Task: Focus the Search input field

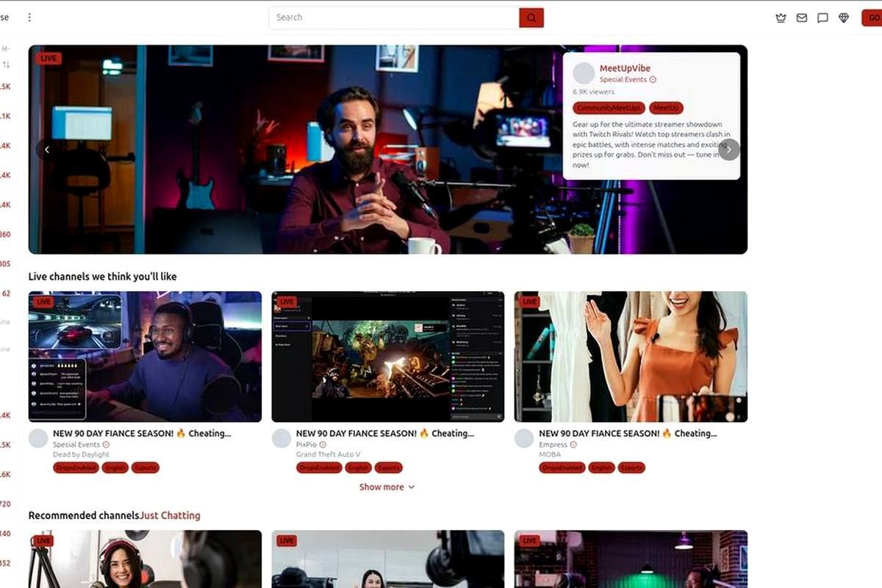Action: click(394, 18)
